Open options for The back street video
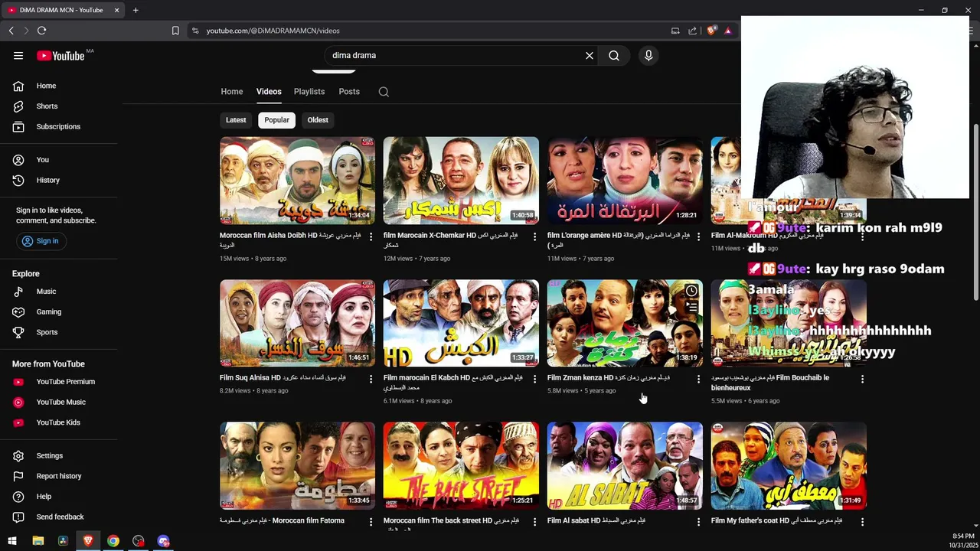Viewport: 980px width, 551px height. (x=534, y=522)
